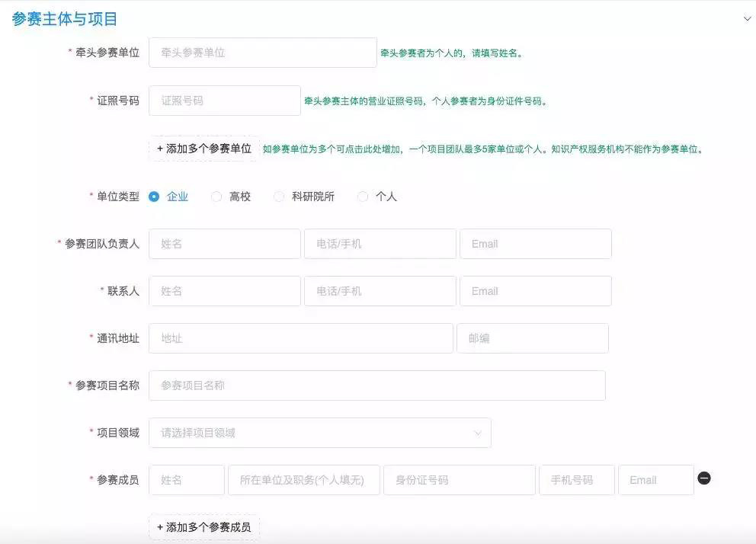The width and height of the screenshot is (756, 544).
Task: Focus 联系人 Email field
Action: click(536, 291)
